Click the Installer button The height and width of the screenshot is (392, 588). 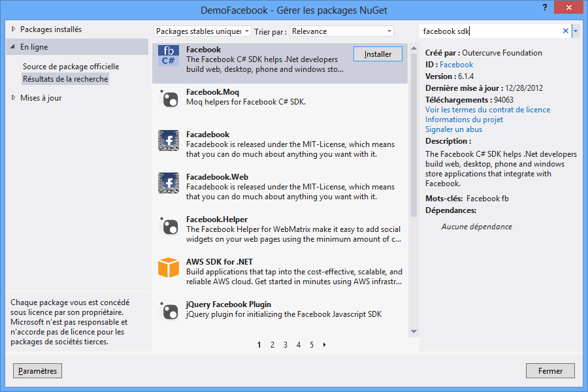coord(378,54)
